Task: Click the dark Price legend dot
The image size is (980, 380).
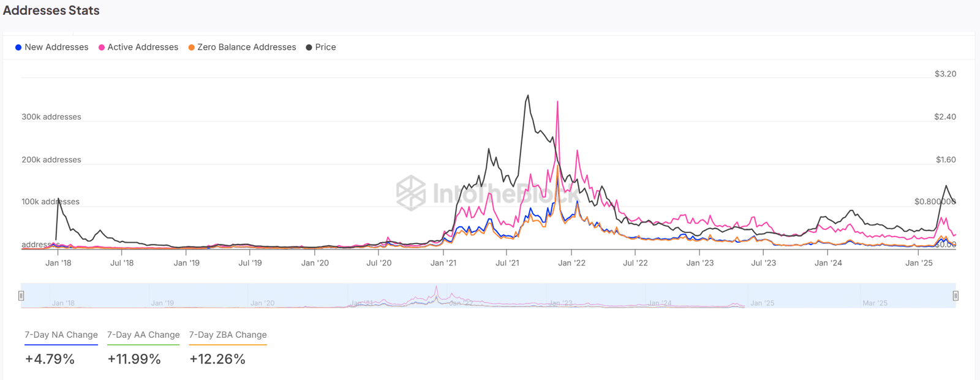Action: [309, 47]
